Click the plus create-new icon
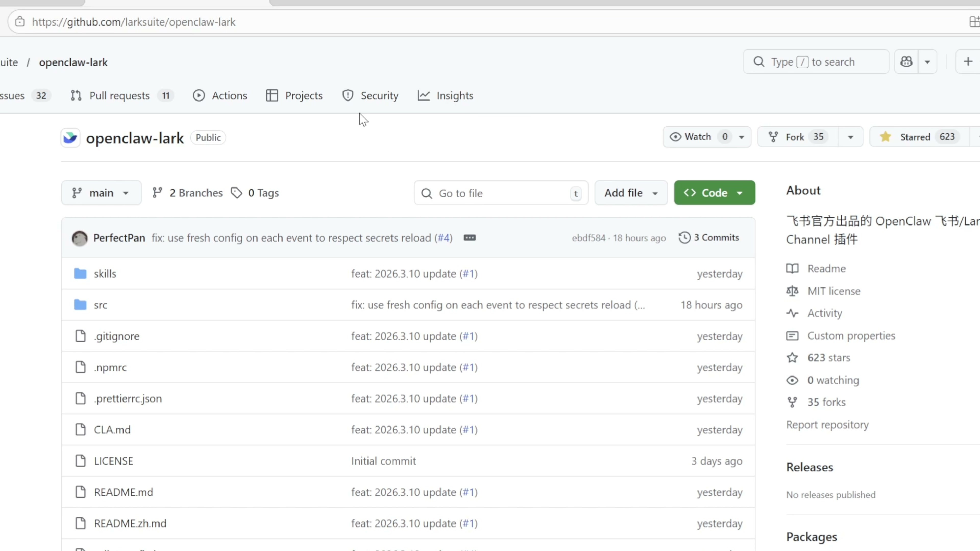This screenshot has width=980, height=551. point(968,61)
